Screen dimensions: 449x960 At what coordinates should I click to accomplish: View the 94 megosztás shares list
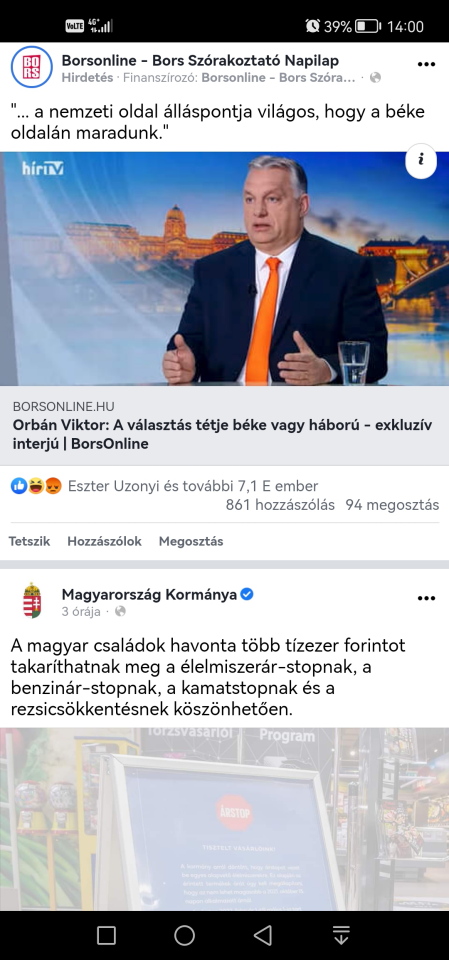click(x=392, y=505)
